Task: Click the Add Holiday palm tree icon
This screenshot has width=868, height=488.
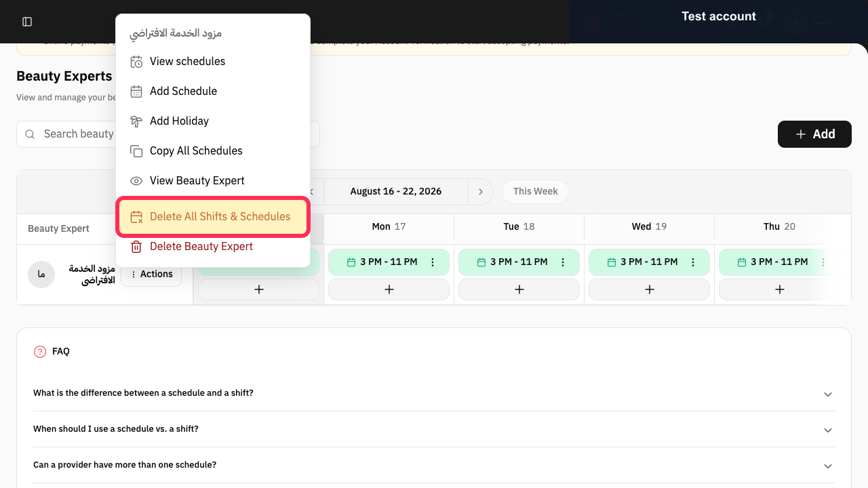Action: [x=136, y=121]
